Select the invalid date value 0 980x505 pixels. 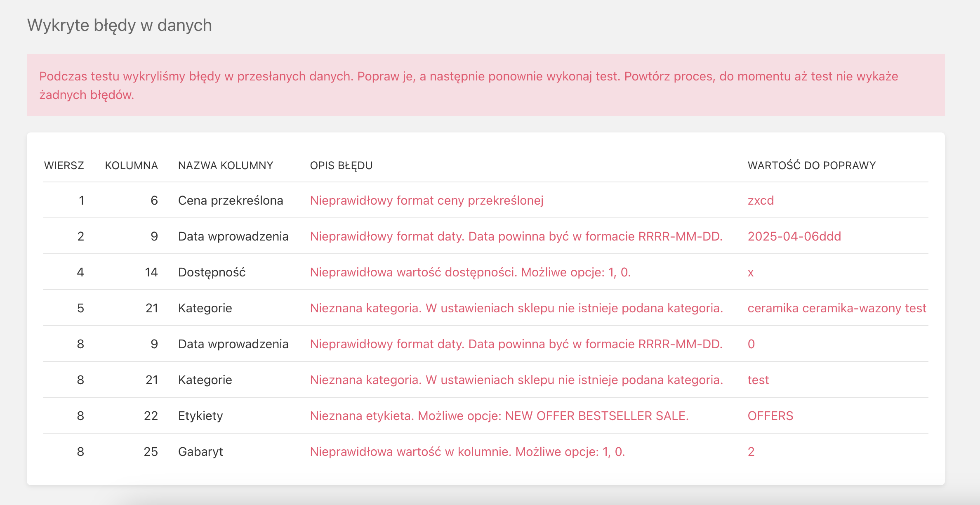tap(751, 344)
